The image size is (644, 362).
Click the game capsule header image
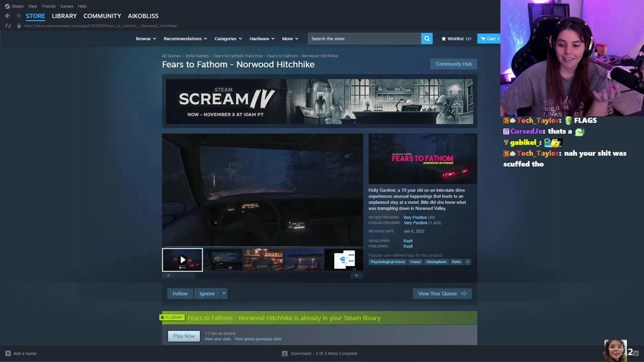(423, 159)
